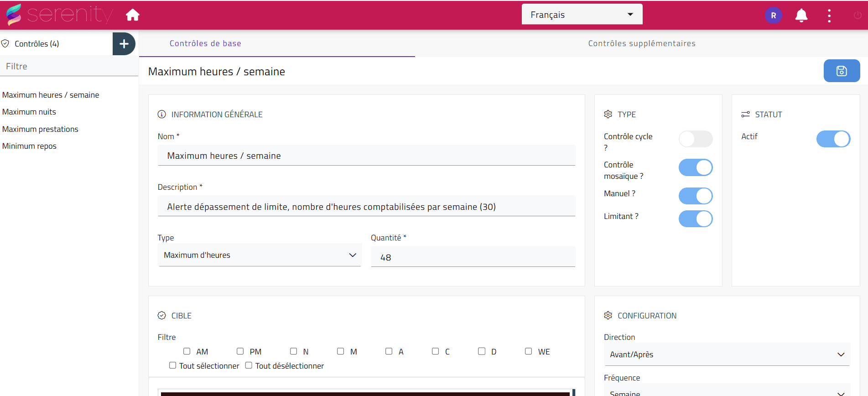Expand the Maximum d'heures type dropdown

pyautogui.click(x=260, y=255)
